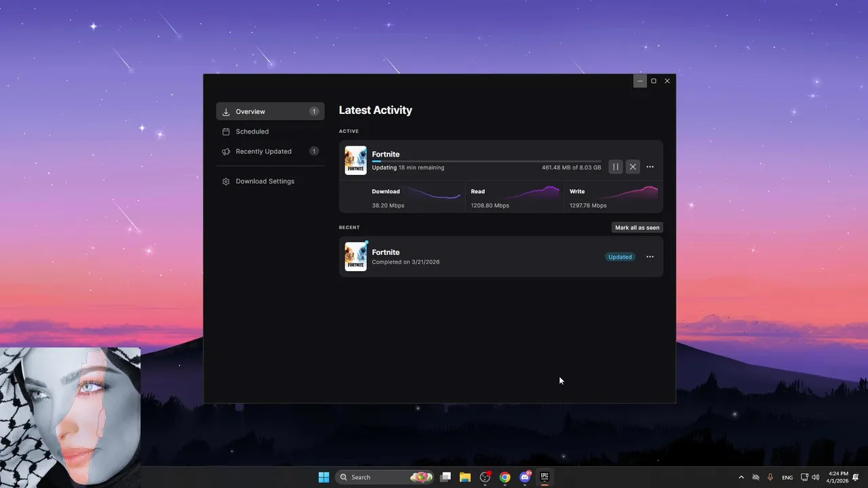Click the 1208.80 Mbps read value
Viewport: 868px width, 488px height.
(x=490, y=205)
